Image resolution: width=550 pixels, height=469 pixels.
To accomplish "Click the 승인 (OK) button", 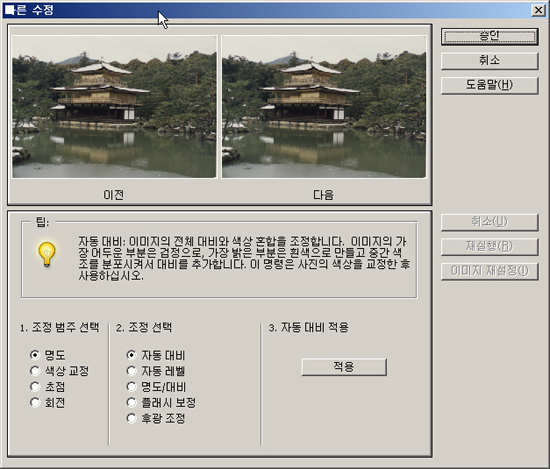I will [489, 36].
